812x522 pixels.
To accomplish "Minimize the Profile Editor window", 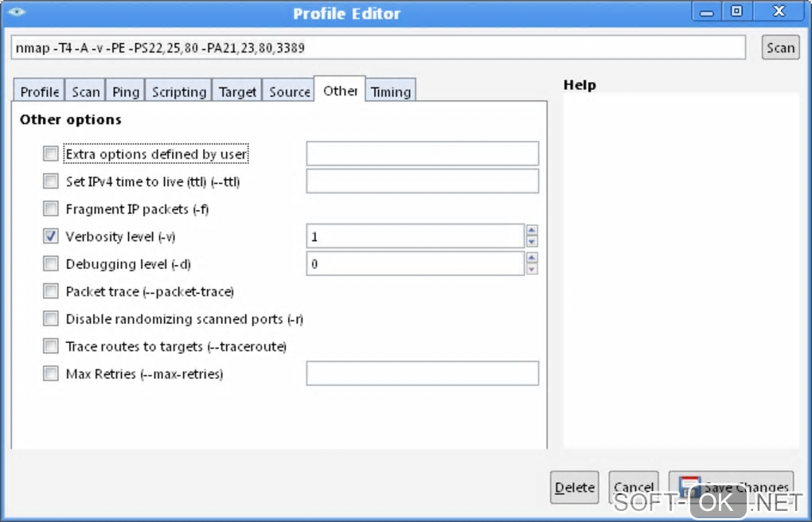I will pos(706,11).
